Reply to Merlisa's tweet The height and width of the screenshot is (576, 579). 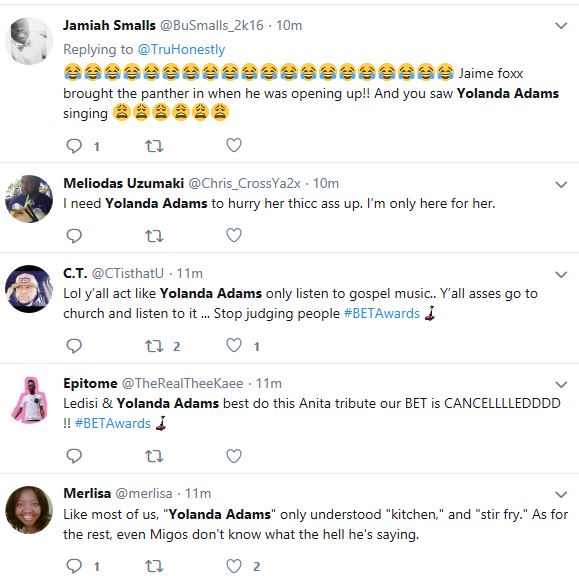click(x=74, y=566)
